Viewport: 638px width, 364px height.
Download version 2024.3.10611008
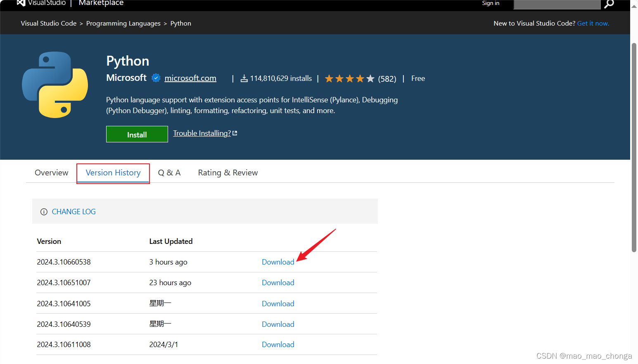click(x=278, y=345)
